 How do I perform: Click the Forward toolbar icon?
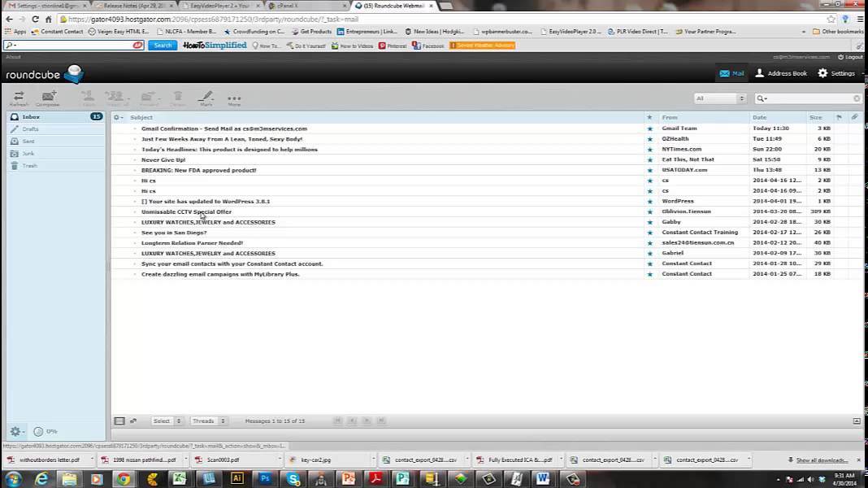point(149,98)
